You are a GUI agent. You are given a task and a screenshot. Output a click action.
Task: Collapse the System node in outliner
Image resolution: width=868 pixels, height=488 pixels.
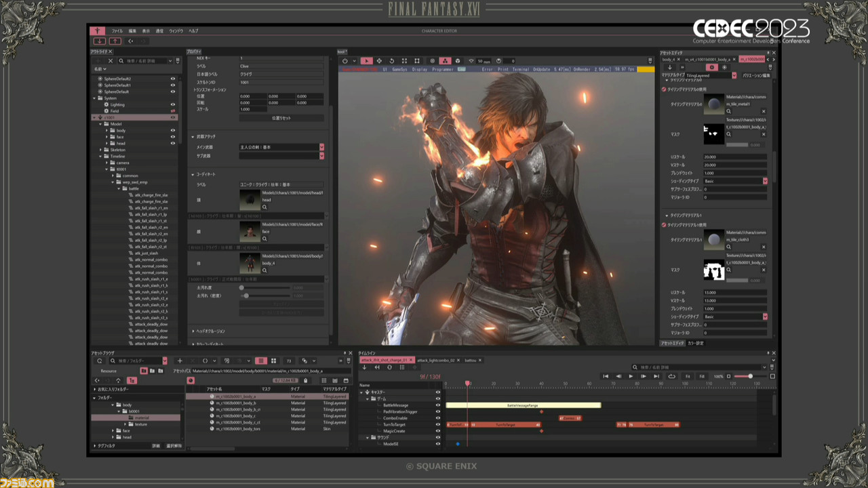(95, 98)
